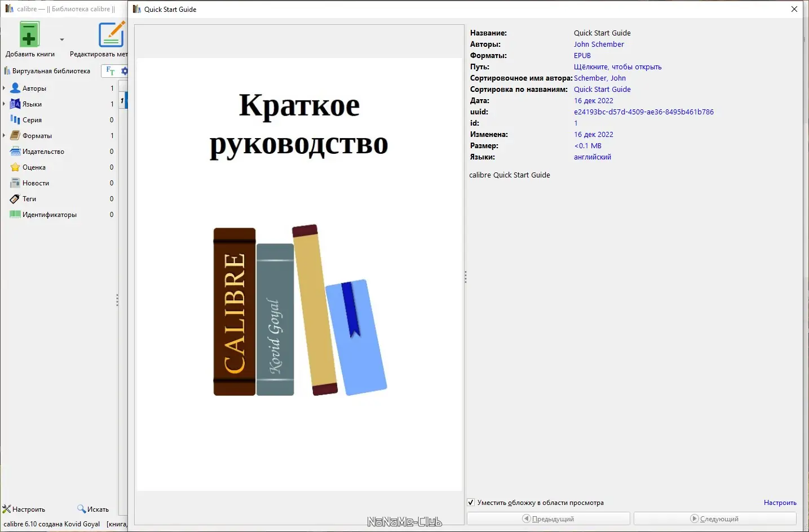Click the uuid value link
Image resolution: width=809 pixels, height=532 pixels.
click(644, 112)
